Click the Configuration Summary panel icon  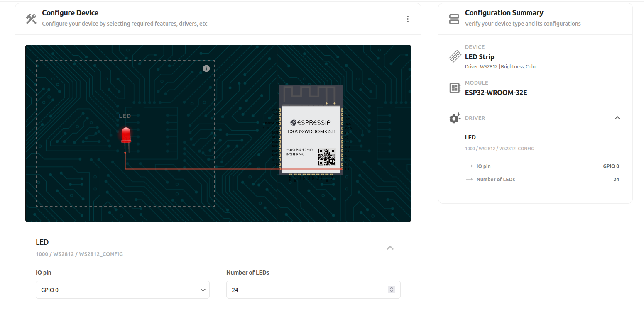[454, 19]
